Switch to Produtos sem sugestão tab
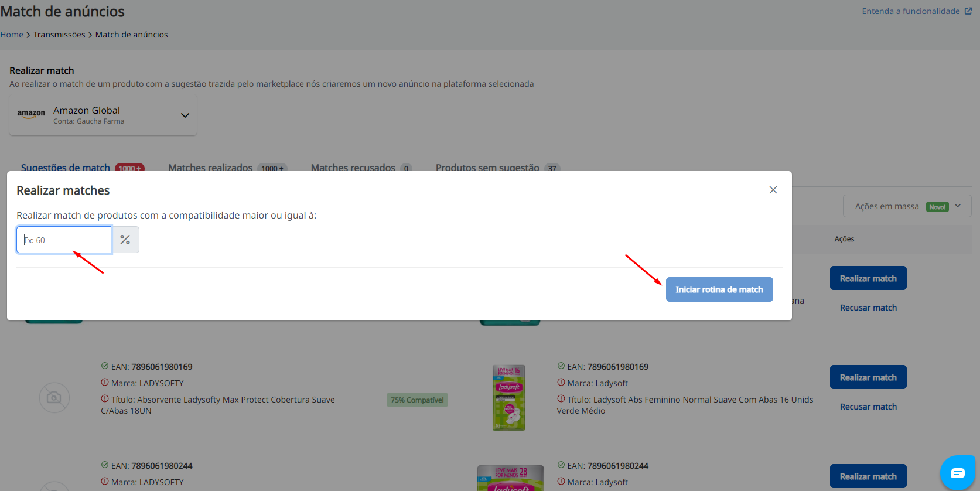980x491 pixels. 487,168
